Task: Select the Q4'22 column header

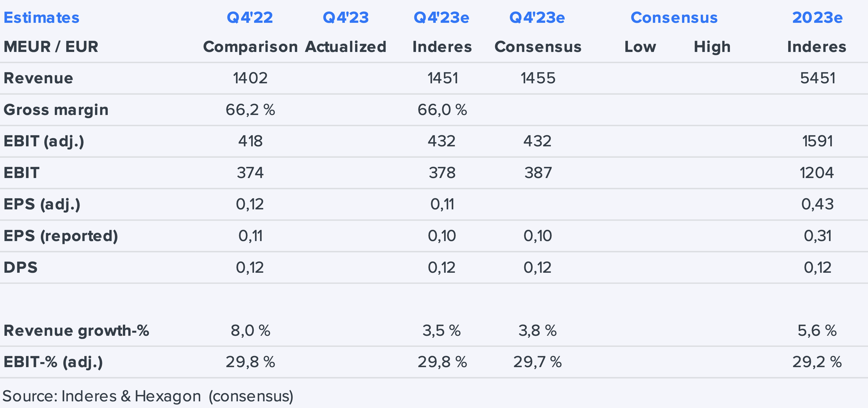Action: click(x=250, y=17)
